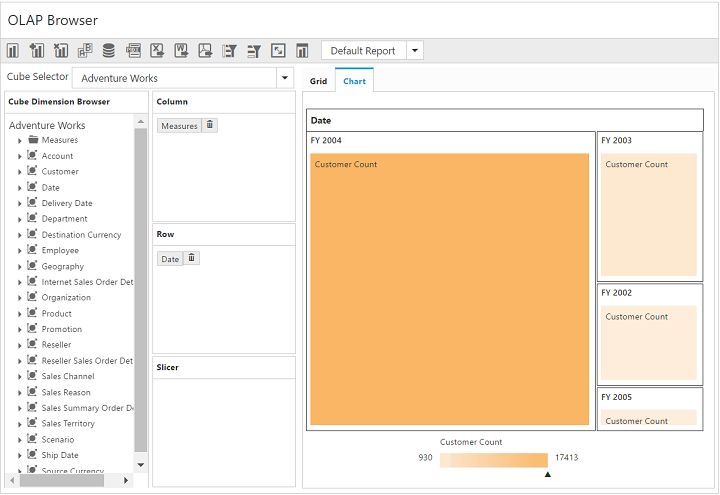Expand the Promotion node arrow
The width and height of the screenshot is (720, 495).
[19, 330]
